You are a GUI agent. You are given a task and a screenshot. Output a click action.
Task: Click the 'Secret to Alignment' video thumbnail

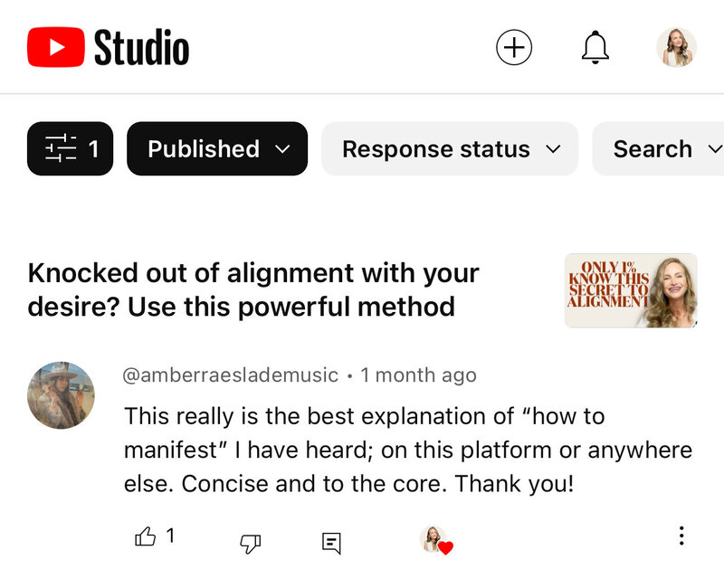[631, 289]
